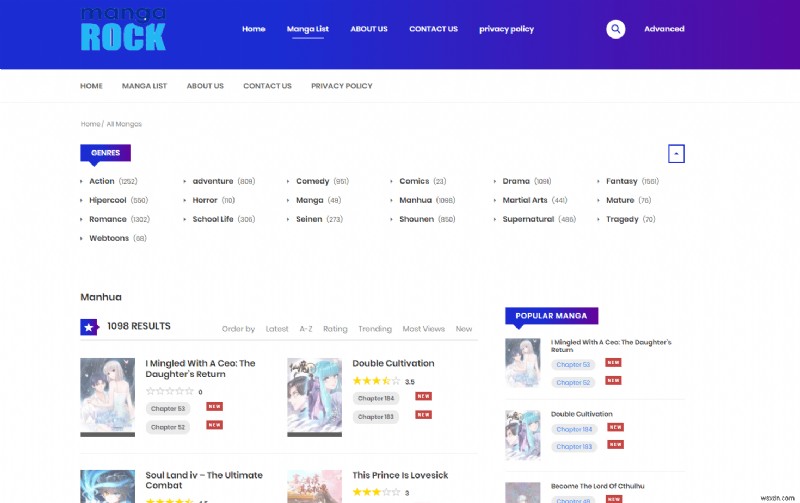800x503 pixels.
Task: Filter by Manhua genre
Action: pos(415,200)
